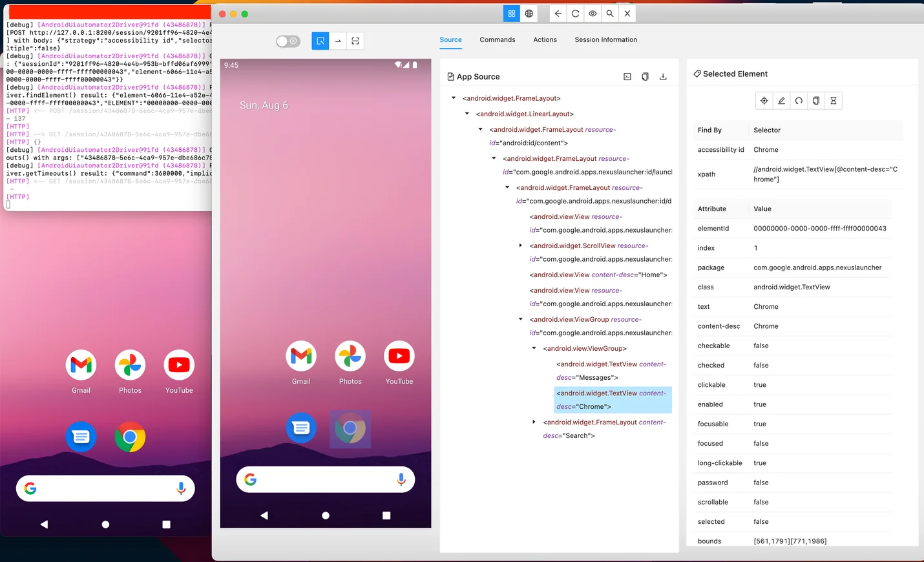The image size is (924, 562).
Task: Copy XML source to clipboard icon
Action: [645, 77]
